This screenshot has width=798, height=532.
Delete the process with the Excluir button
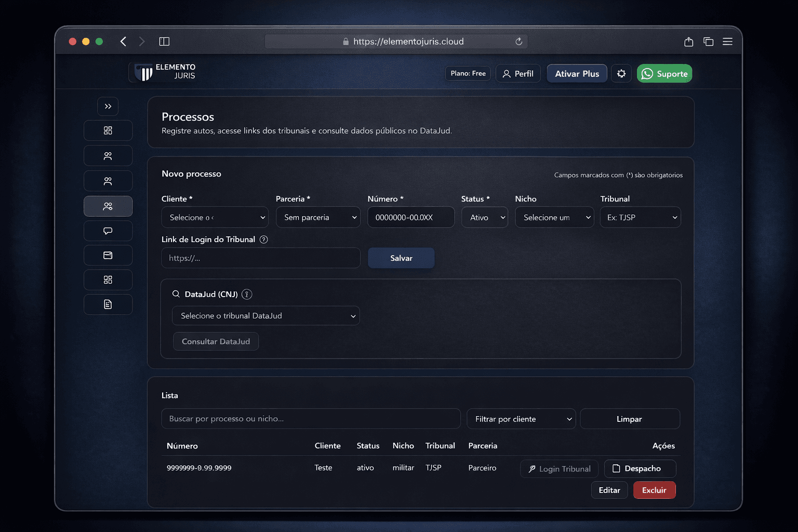coord(654,490)
